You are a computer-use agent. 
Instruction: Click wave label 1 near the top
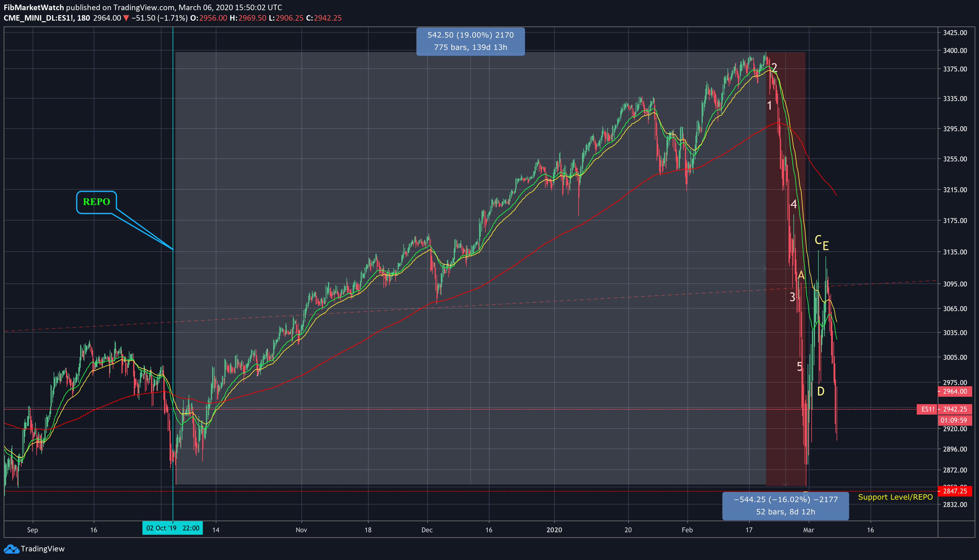(x=769, y=106)
